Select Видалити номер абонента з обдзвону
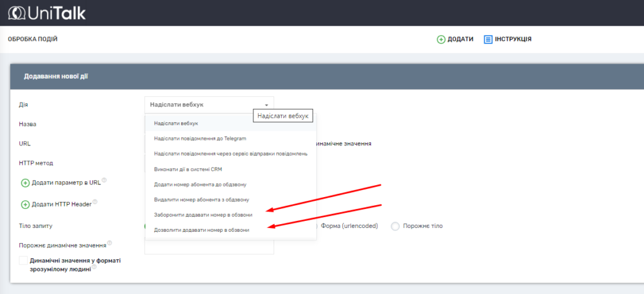Screen dimensions: 644x294 pyautogui.click(x=202, y=200)
